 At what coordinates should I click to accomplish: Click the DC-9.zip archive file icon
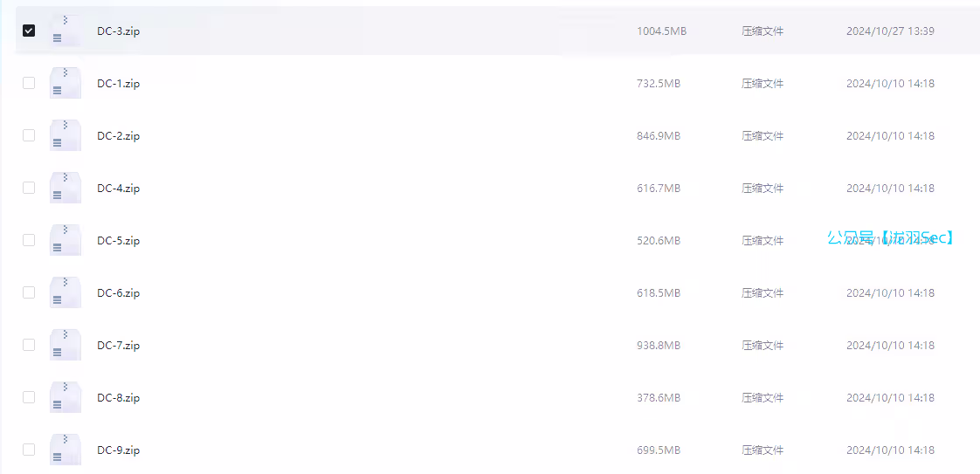click(66, 450)
